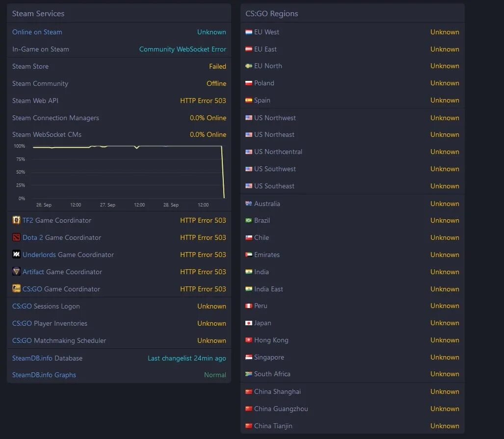Click the US Northcentral region row
The height and width of the screenshot is (439, 504).
pyautogui.click(x=352, y=152)
